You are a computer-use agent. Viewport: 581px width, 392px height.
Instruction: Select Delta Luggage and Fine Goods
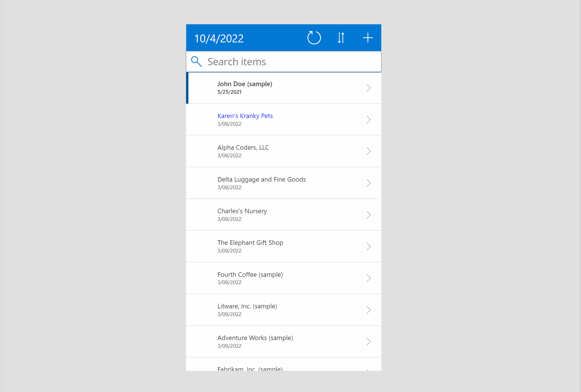(x=284, y=183)
